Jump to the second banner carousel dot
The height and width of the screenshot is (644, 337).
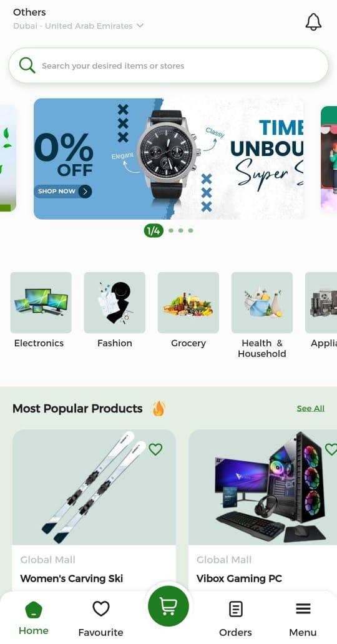171,230
